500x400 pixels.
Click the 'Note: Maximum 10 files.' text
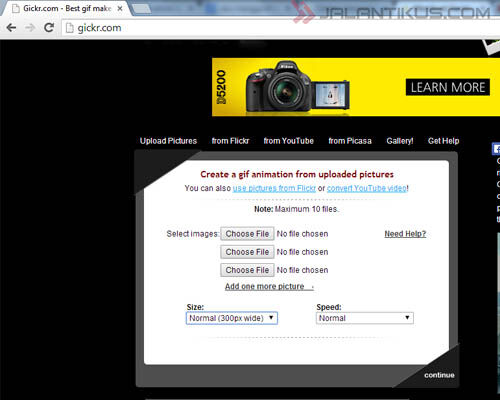tap(297, 209)
